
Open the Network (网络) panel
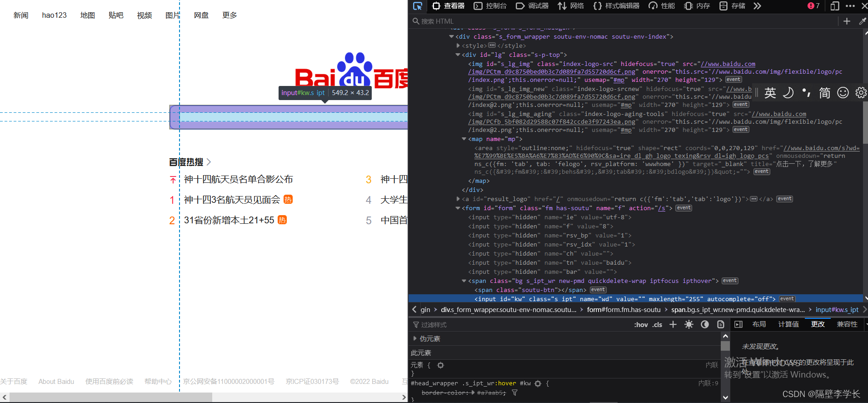pos(571,6)
